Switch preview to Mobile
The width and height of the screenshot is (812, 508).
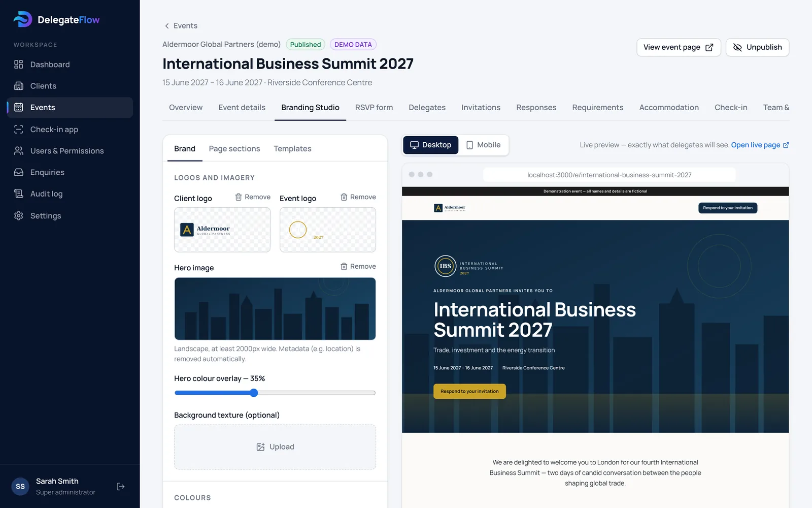point(484,145)
